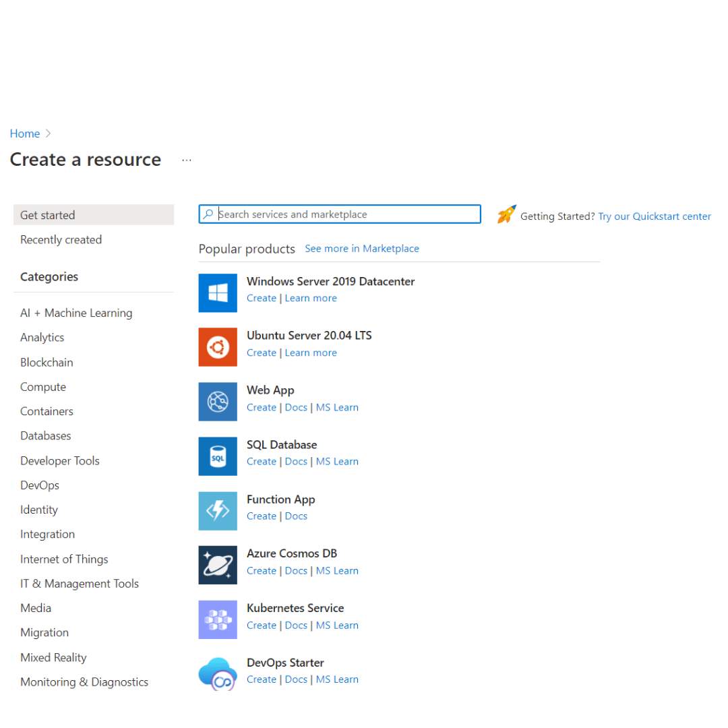Click the Function App title

tap(281, 499)
